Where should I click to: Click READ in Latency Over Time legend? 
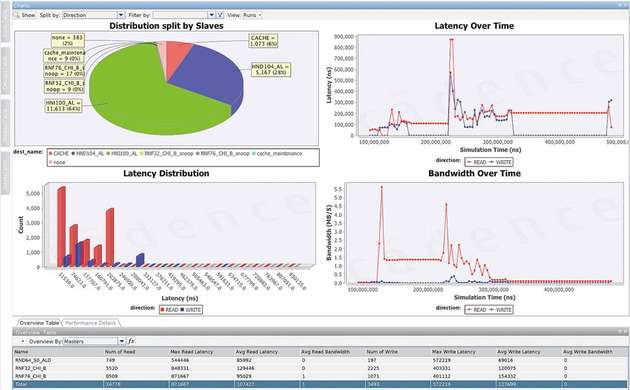click(x=477, y=162)
